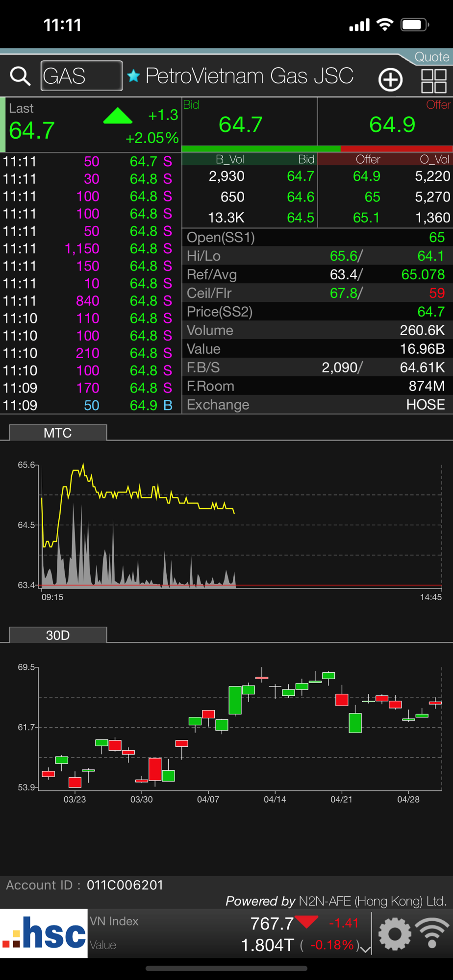Open settings gear icon
The height and width of the screenshot is (980, 453).
pyautogui.click(x=395, y=934)
